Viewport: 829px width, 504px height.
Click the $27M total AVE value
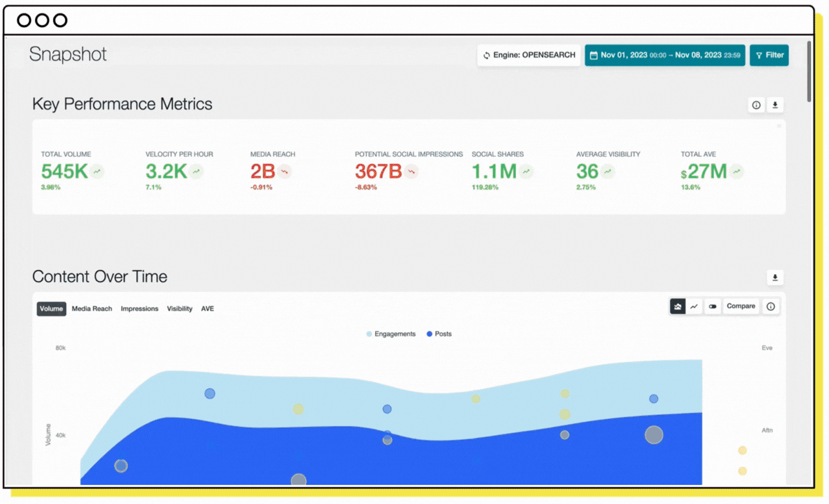click(x=704, y=171)
